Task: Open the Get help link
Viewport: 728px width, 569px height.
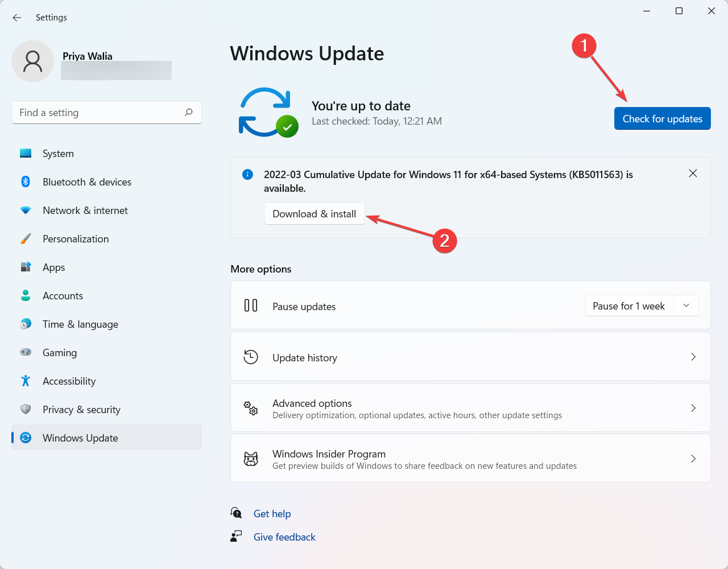Action: [x=272, y=514]
